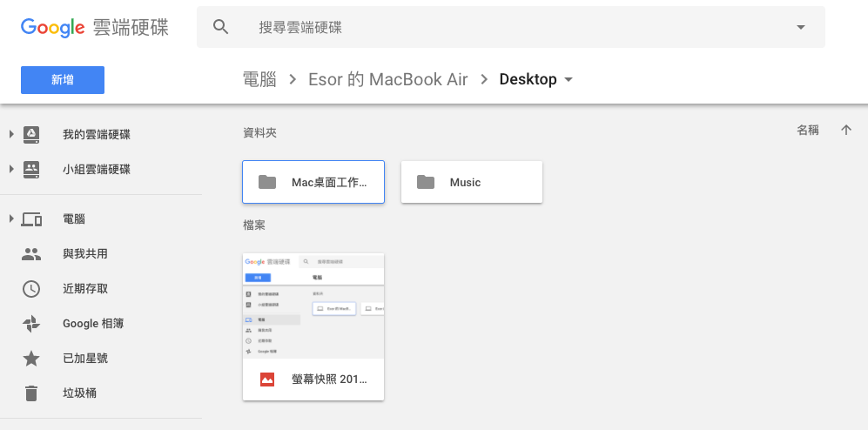Click the 近期存取 clock icon
This screenshot has width=868, height=430.
tap(31, 289)
